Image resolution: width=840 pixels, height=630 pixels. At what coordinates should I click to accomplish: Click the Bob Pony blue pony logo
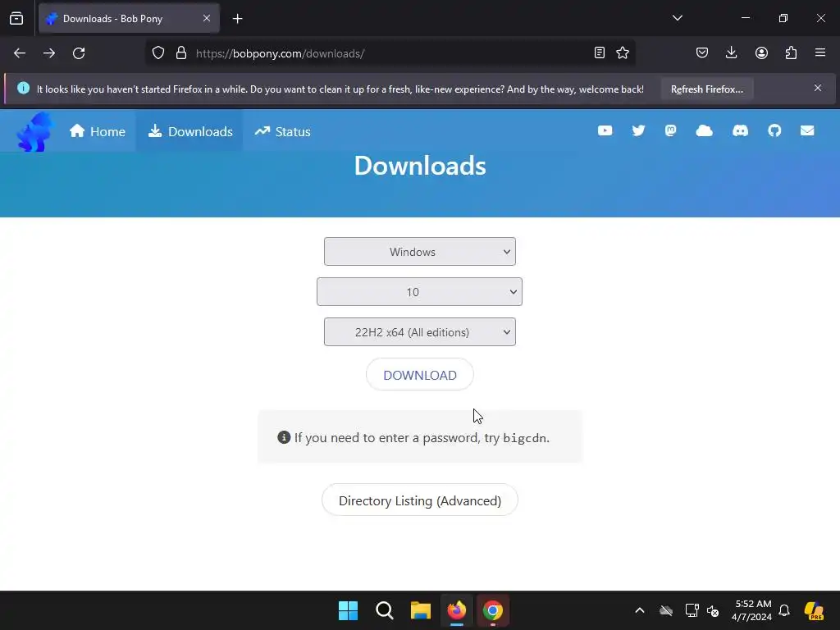pyautogui.click(x=34, y=132)
